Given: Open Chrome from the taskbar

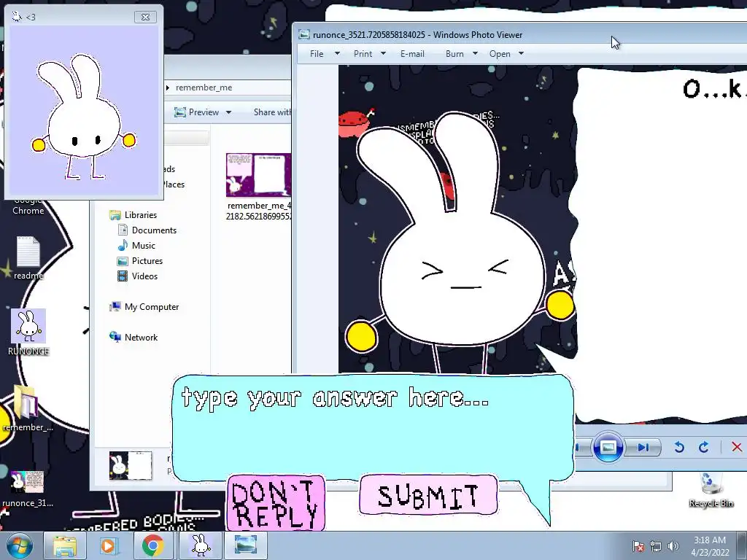Looking at the screenshot, I should (152, 545).
